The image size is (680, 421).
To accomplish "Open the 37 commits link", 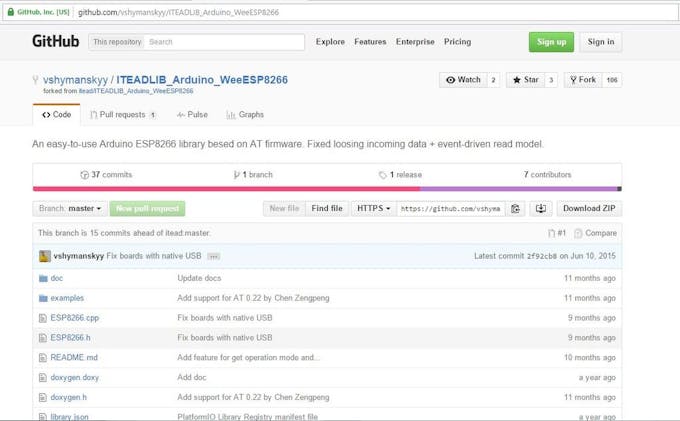I will [106, 175].
